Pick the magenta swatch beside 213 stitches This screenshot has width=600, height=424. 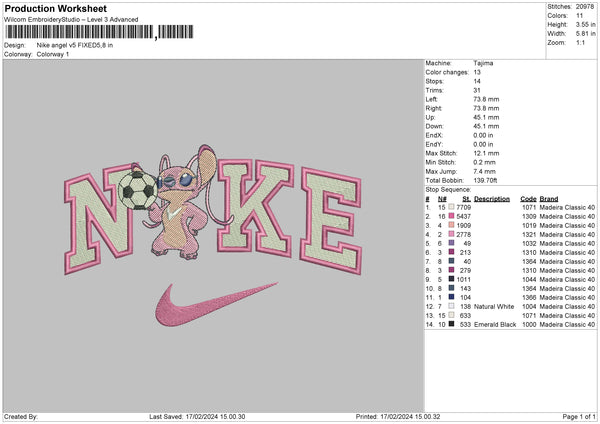click(x=452, y=252)
